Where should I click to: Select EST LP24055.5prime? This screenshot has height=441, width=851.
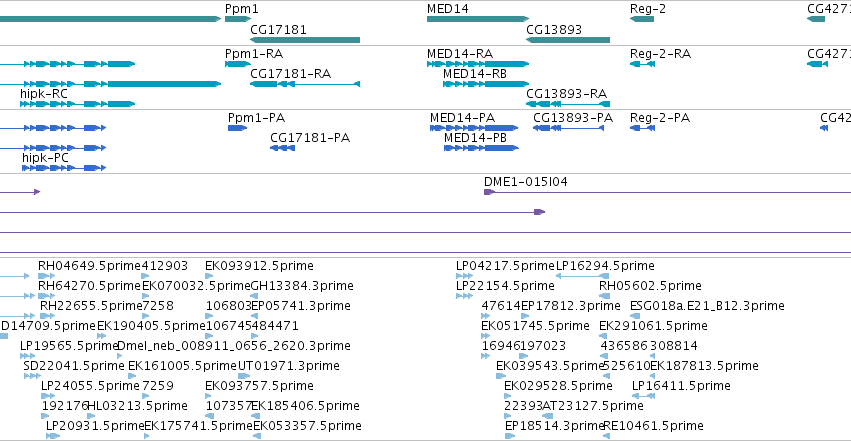(90, 386)
